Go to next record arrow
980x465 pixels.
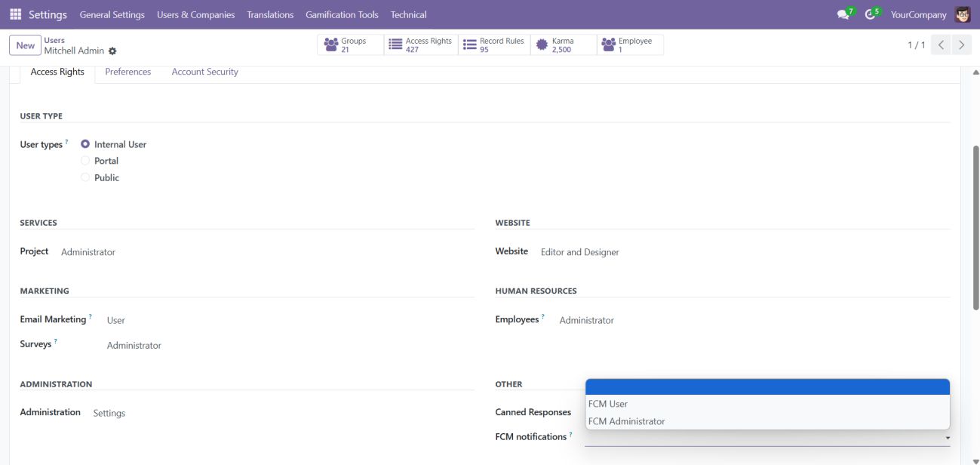(x=960, y=45)
